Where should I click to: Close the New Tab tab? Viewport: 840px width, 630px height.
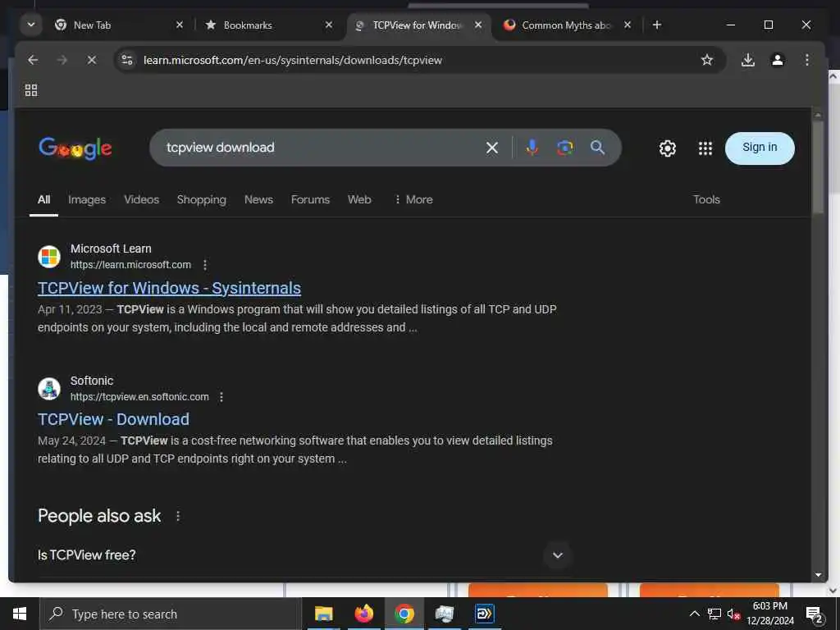180,25
